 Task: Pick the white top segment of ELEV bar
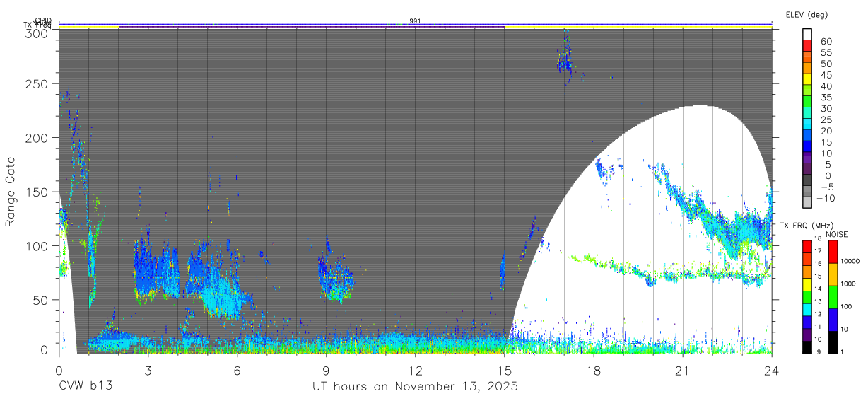[x=807, y=35]
